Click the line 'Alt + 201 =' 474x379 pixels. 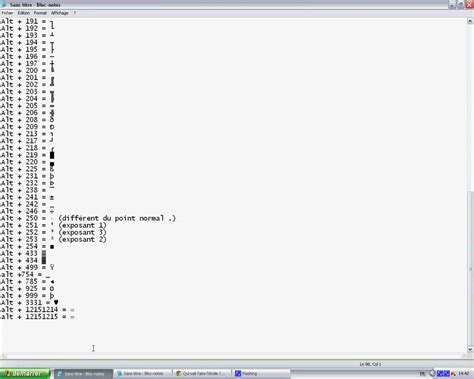coord(27,78)
